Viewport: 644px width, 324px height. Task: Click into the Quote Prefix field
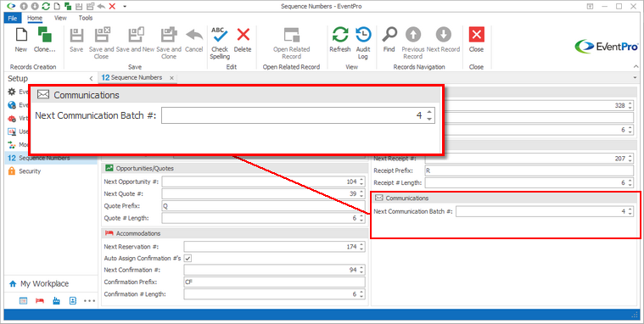[263, 206]
